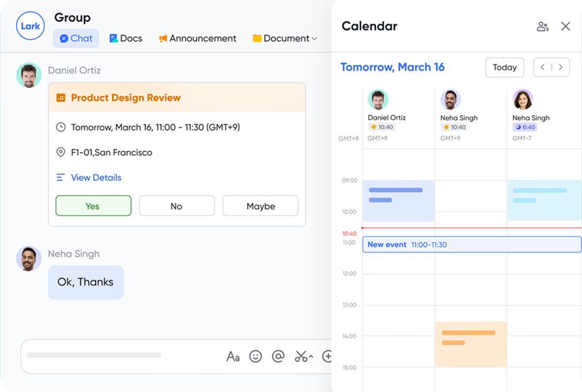Switch to the Docs tab

pos(126,39)
